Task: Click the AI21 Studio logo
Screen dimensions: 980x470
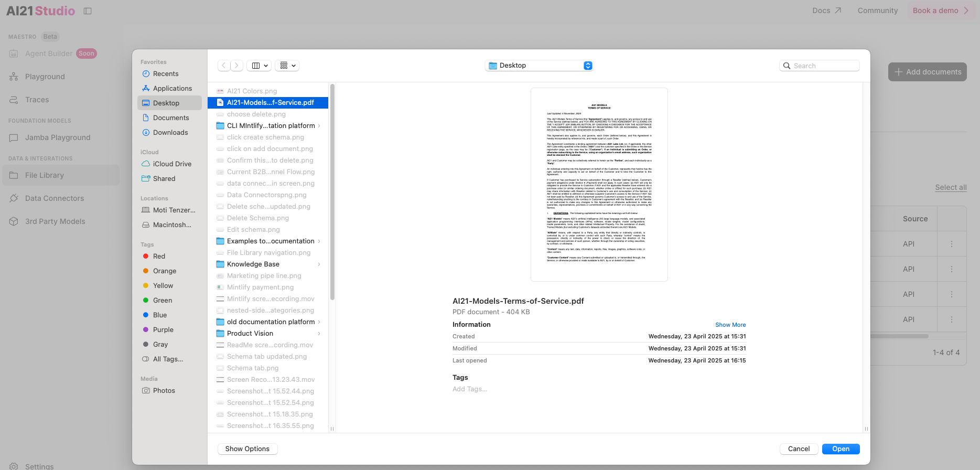Action: 41,11
